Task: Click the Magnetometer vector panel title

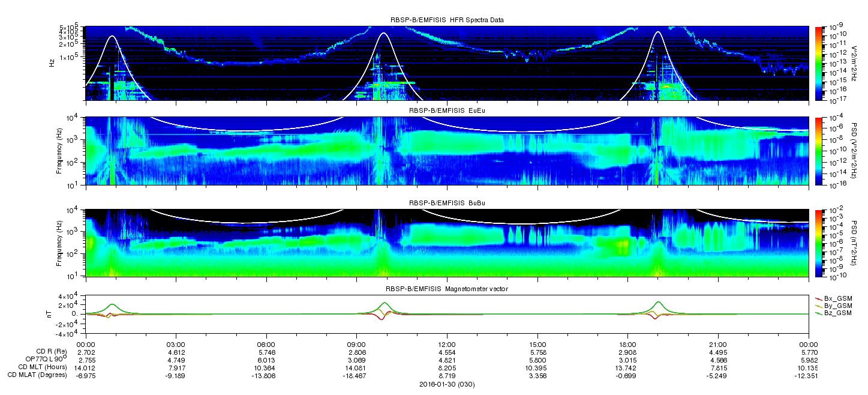Action: click(x=447, y=289)
